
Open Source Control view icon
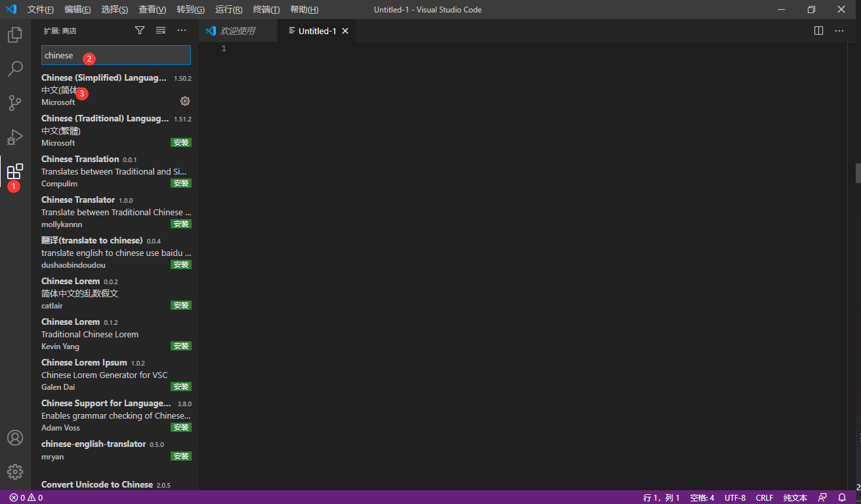point(15,103)
